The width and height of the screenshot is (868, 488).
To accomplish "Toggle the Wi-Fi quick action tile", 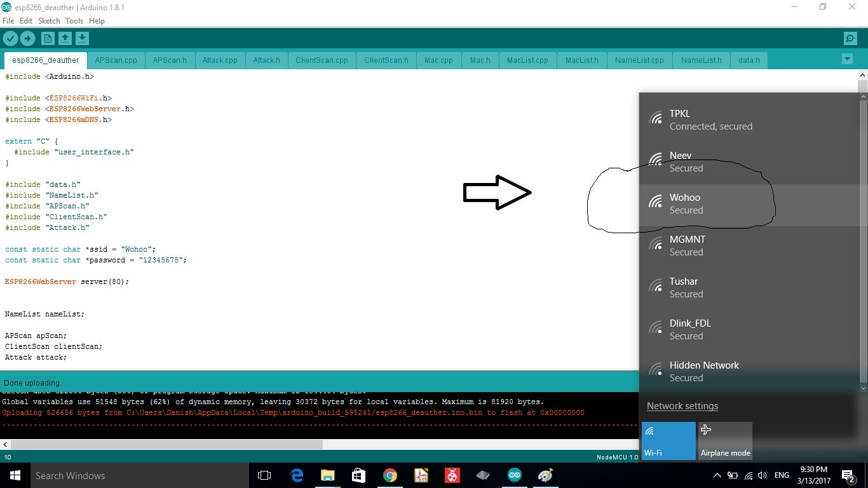I will [668, 440].
